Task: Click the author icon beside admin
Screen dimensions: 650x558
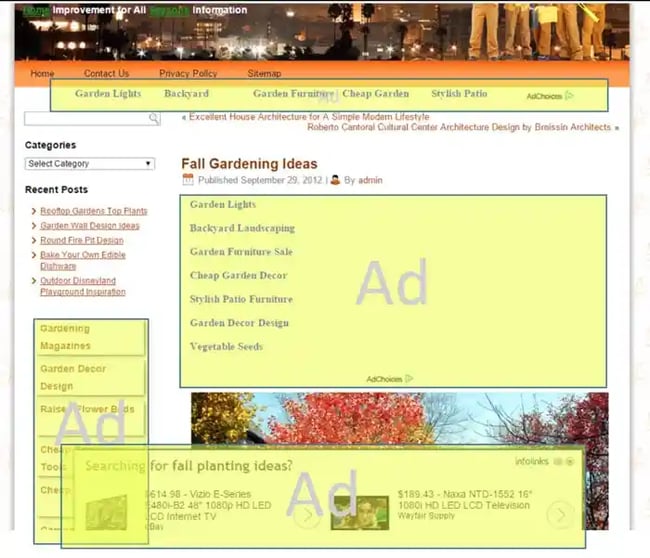Action: [x=335, y=180]
